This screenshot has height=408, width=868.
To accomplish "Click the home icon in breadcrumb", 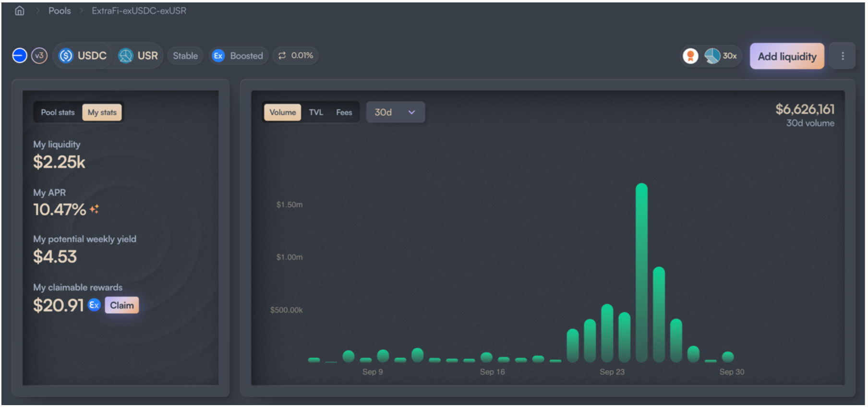I will coord(19,11).
